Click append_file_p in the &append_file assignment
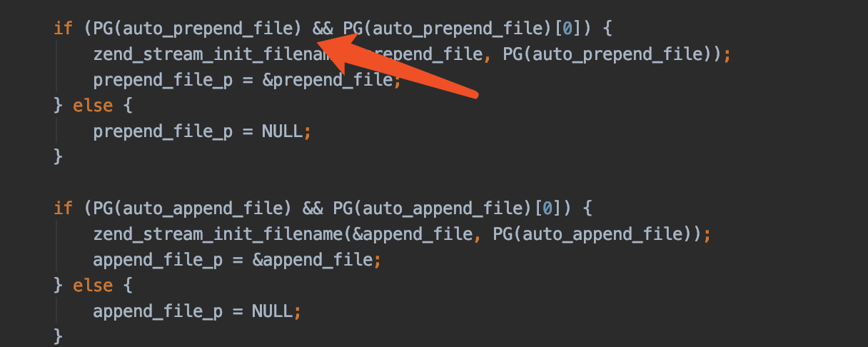868x347 pixels. click(158, 260)
